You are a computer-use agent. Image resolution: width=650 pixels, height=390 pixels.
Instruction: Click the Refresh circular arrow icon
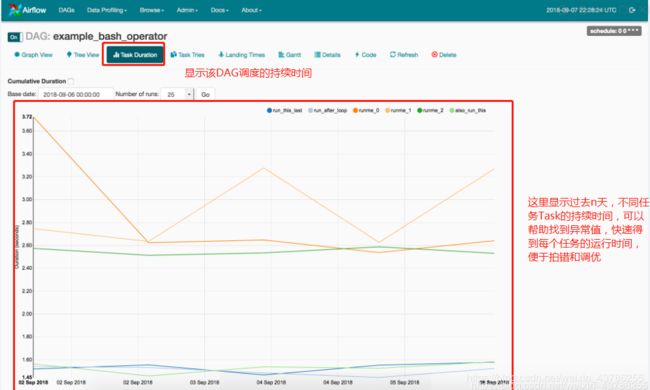coord(393,54)
